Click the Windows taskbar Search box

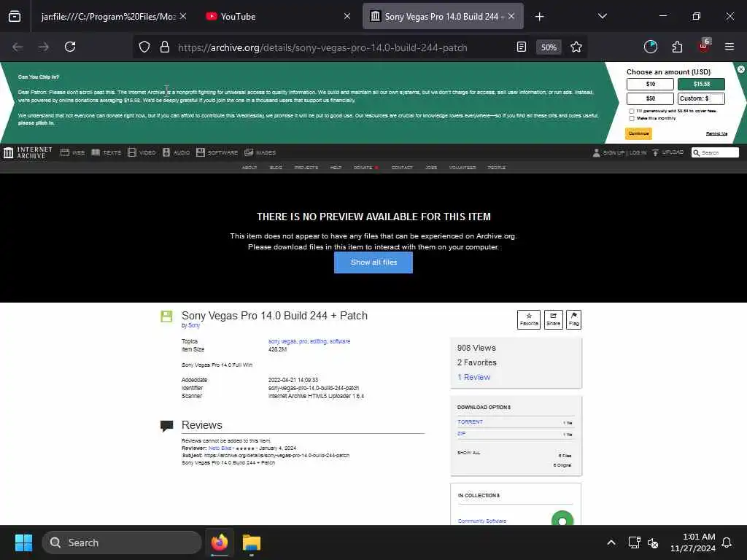tap(122, 542)
